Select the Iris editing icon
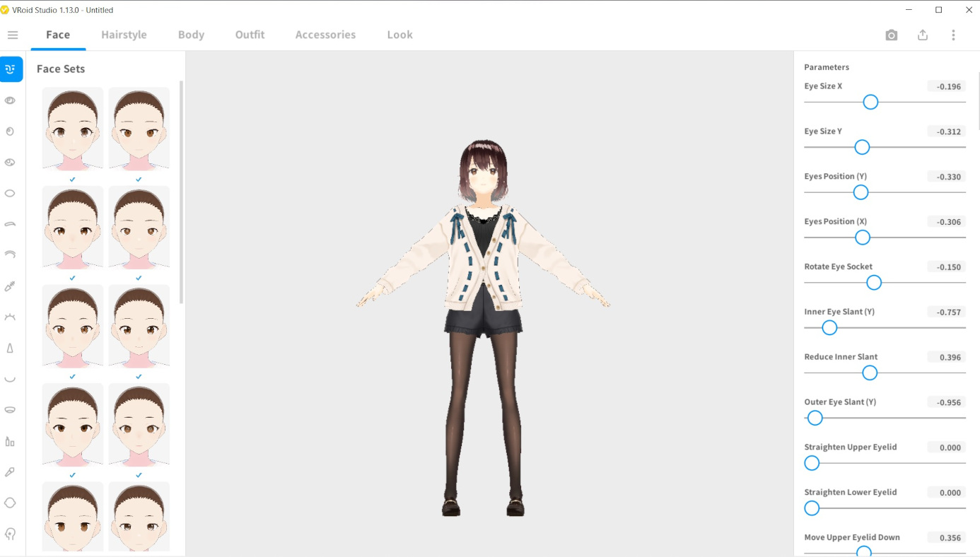980x557 pixels. tap(11, 131)
